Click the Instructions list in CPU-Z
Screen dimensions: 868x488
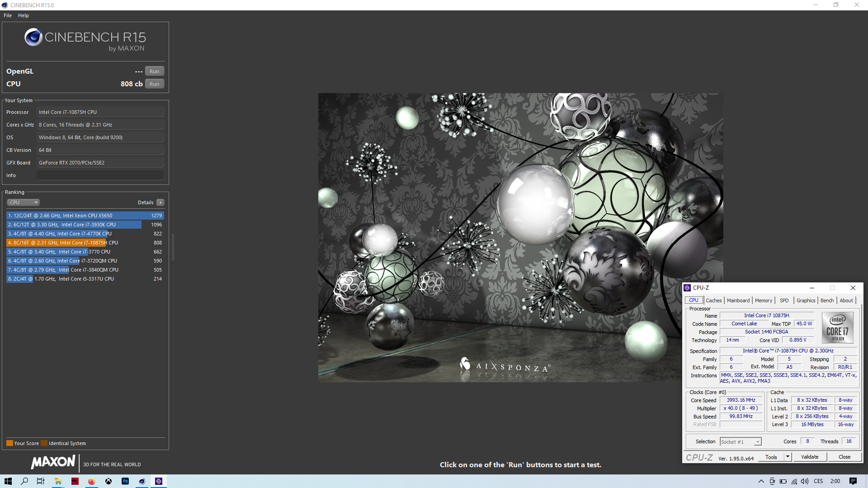pyautogui.click(x=789, y=378)
